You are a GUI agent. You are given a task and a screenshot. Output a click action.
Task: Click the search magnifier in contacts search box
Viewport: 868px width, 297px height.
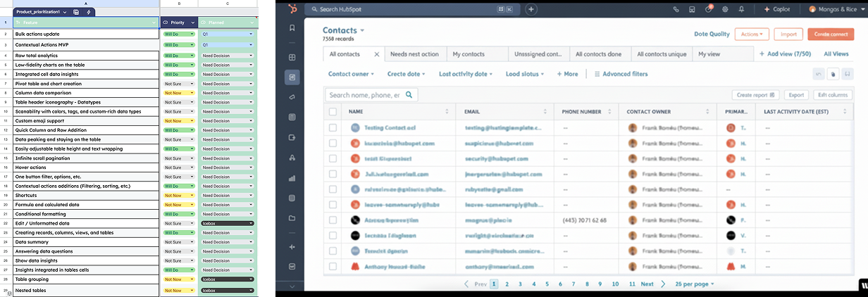[x=409, y=94]
